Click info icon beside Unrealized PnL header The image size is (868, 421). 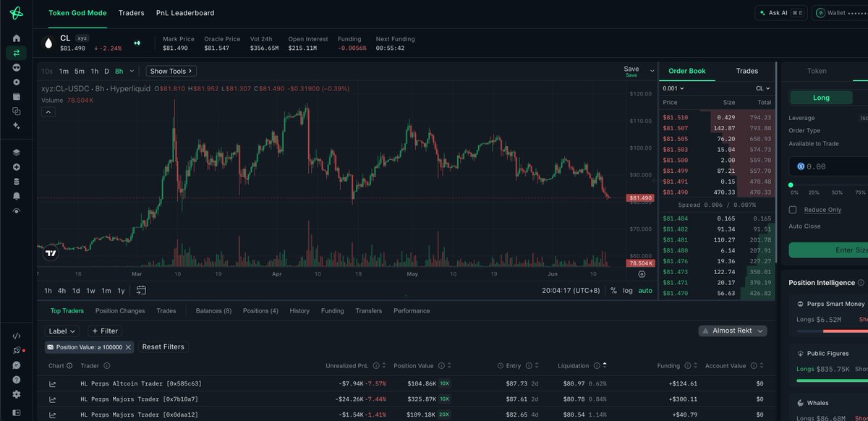click(x=375, y=366)
